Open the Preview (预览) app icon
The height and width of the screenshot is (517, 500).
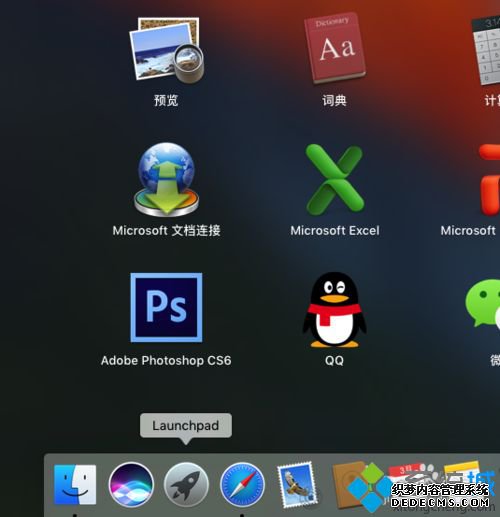[x=167, y=50]
